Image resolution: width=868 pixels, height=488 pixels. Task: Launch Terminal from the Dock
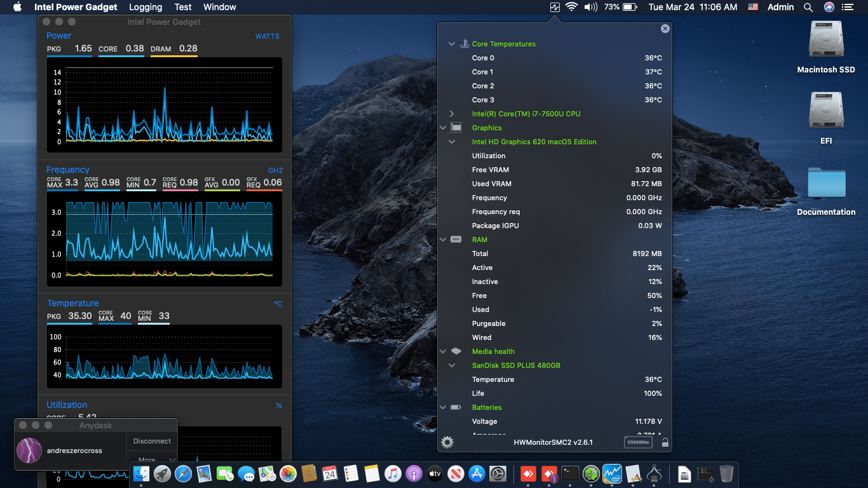[x=569, y=473]
